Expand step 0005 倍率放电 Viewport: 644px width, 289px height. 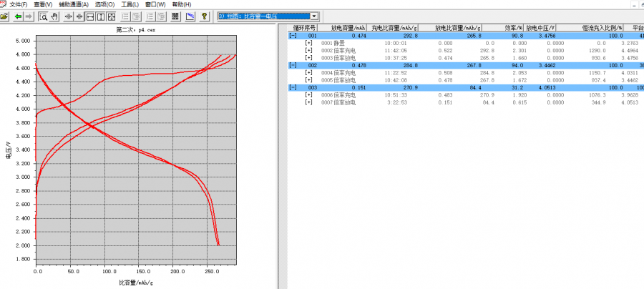click(309, 80)
